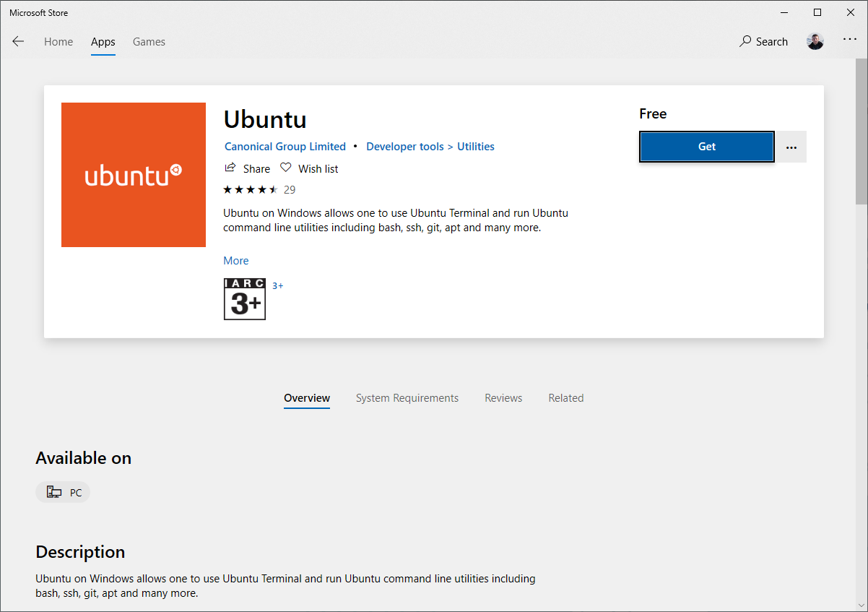Image resolution: width=868 pixels, height=612 pixels.
Task: Open the Utilities category link
Action: (x=476, y=147)
